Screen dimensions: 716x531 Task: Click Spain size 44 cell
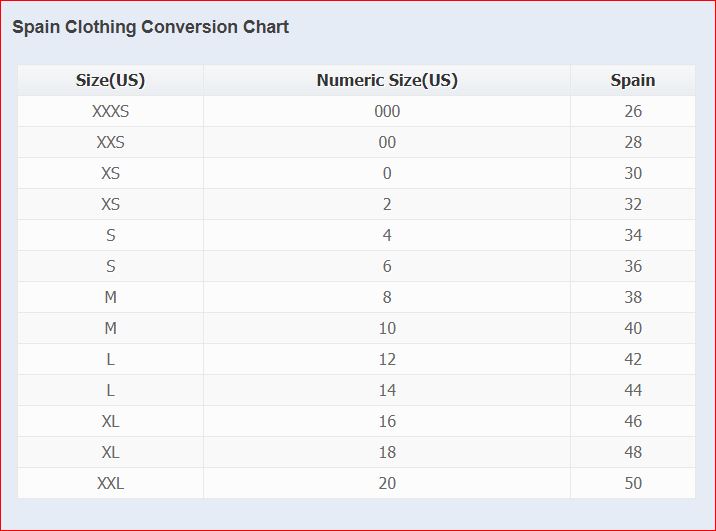pyautogui.click(x=633, y=390)
